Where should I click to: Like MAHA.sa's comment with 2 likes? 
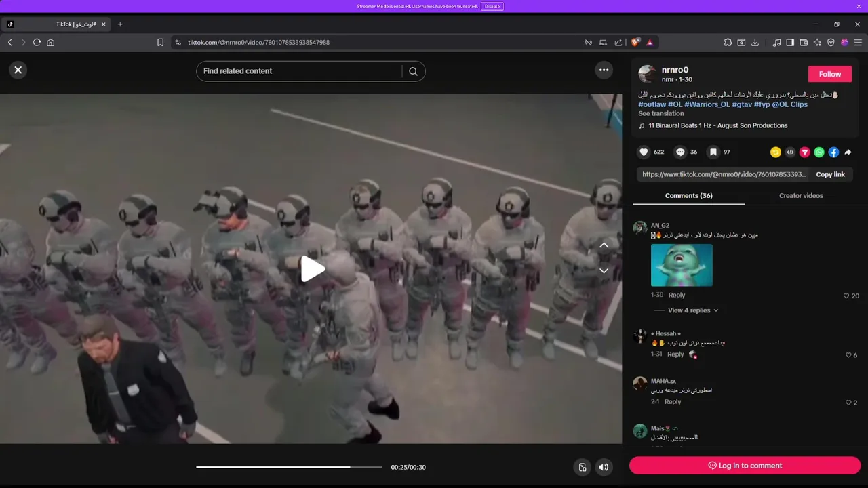click(848, 403)
